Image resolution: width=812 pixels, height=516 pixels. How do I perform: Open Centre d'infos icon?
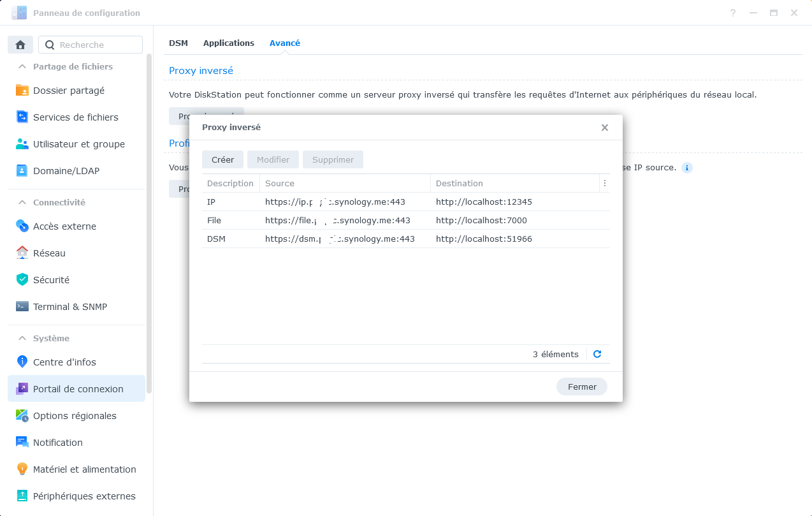pos(22,362)
